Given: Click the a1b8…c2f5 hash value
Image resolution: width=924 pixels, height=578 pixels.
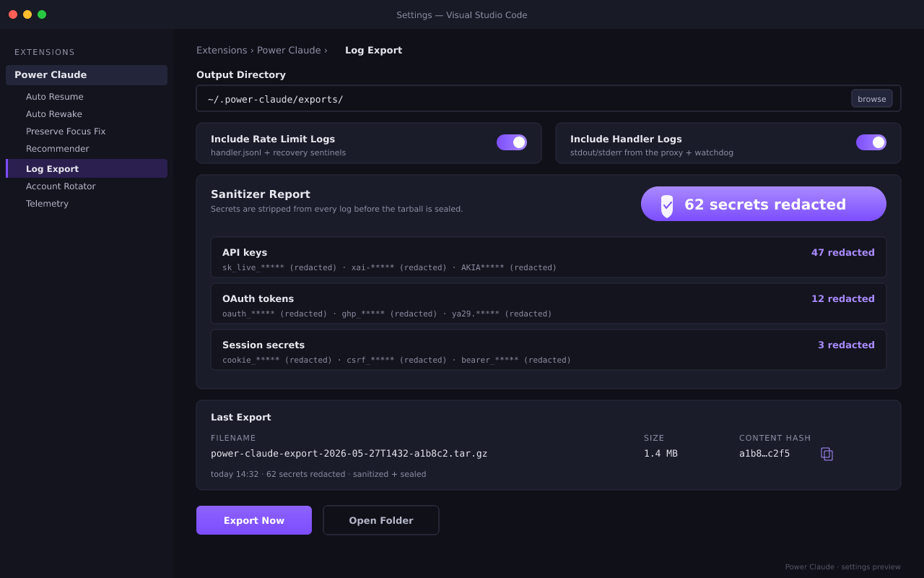Looking at the screenshot, I should pos(764,454).
